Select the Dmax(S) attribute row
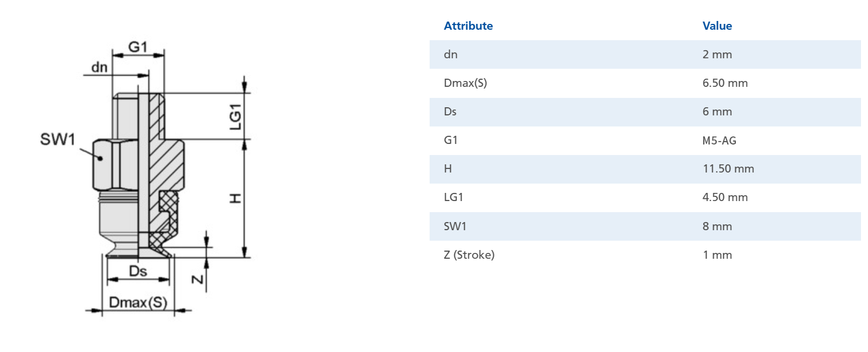This screenshot has height=352, width=868. pos(645,83)
